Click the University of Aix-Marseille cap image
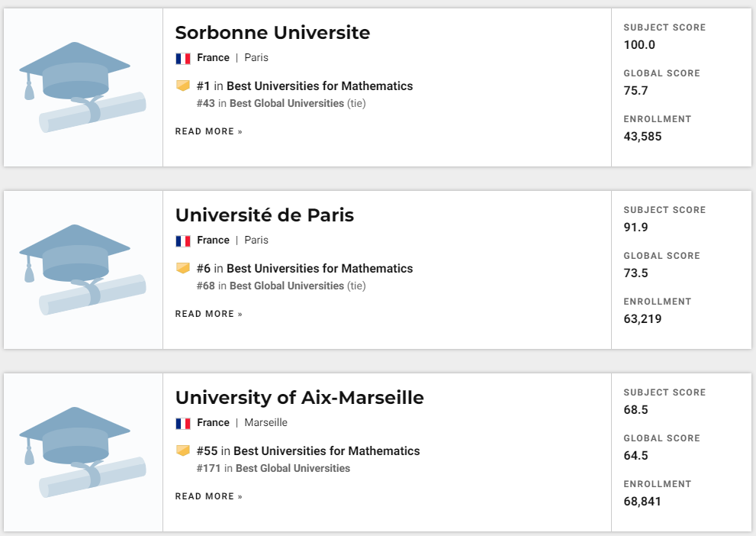Image resolution: width=756 pixels, height=536 pixels. [x=82, y=452]
